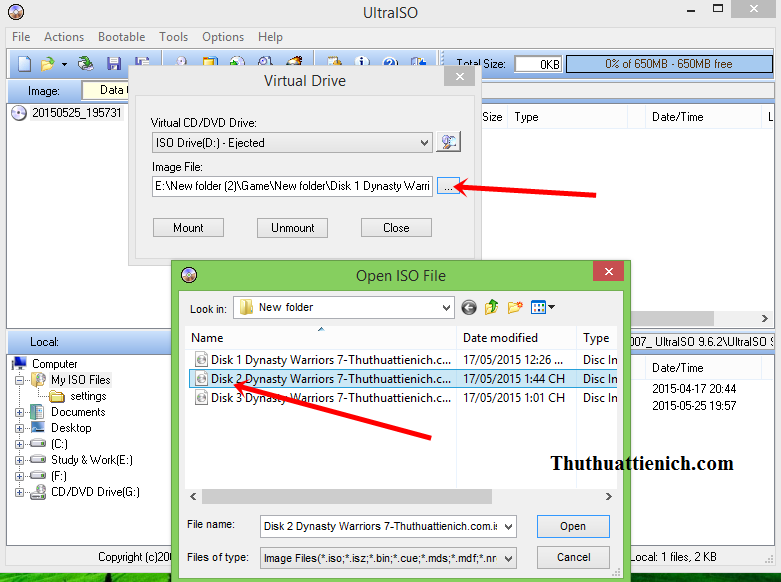Click Open in the Open ISO File dialog

pos(573,526)
